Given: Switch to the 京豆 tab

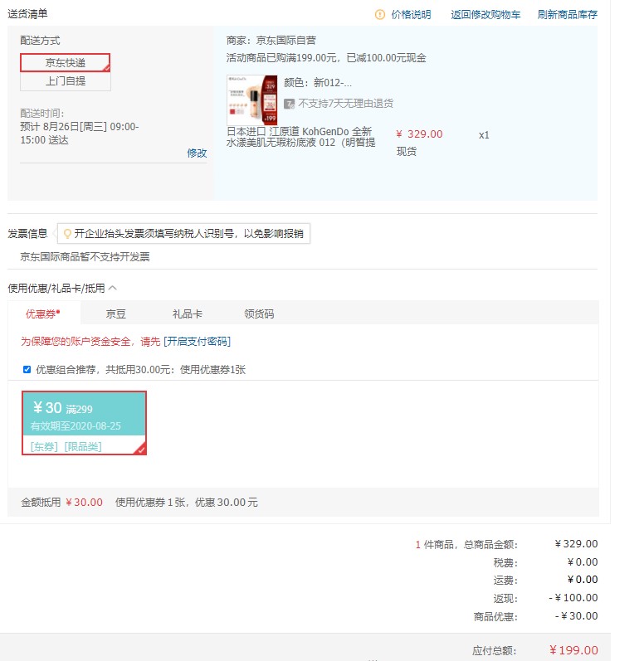Looking at the screenshot, I should pos(115,313).
